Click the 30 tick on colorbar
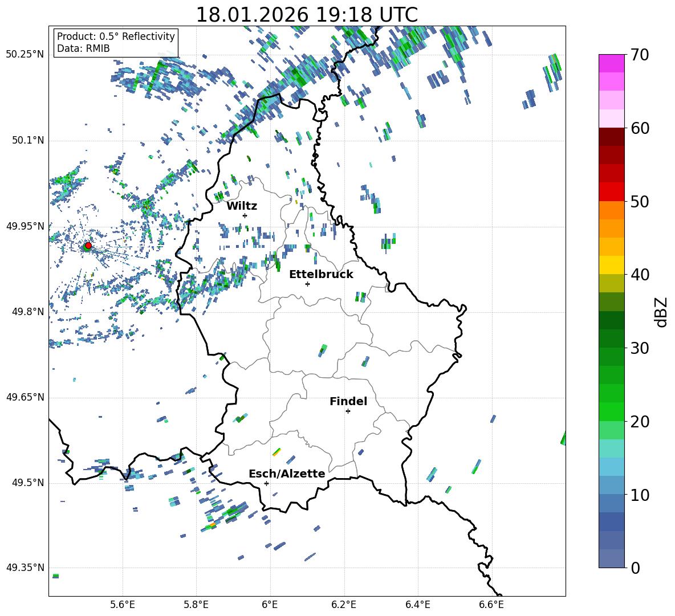675x616 pixels. [x=640, y=348]
